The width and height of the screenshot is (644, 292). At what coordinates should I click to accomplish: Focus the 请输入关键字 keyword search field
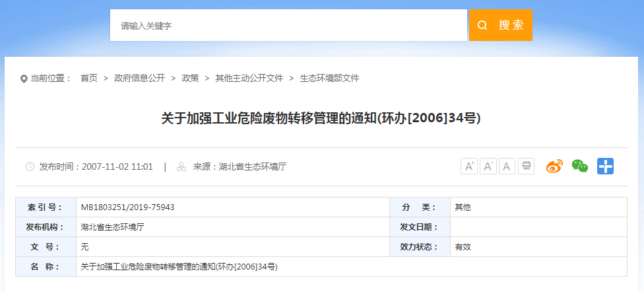pos(288,25)
